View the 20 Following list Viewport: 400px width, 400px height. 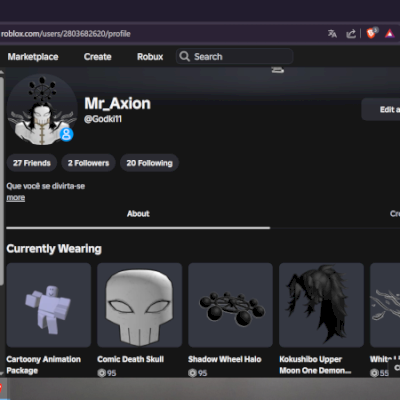[149, 163]
